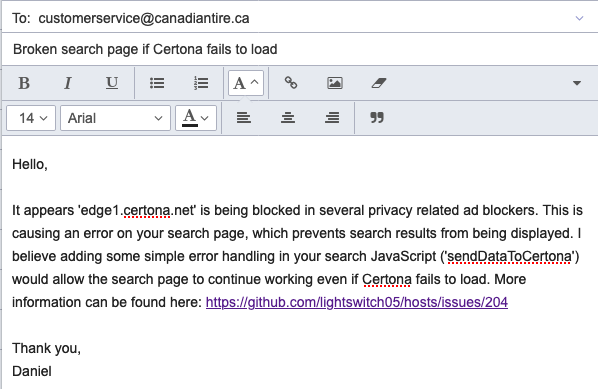Align text to the right

332,118
